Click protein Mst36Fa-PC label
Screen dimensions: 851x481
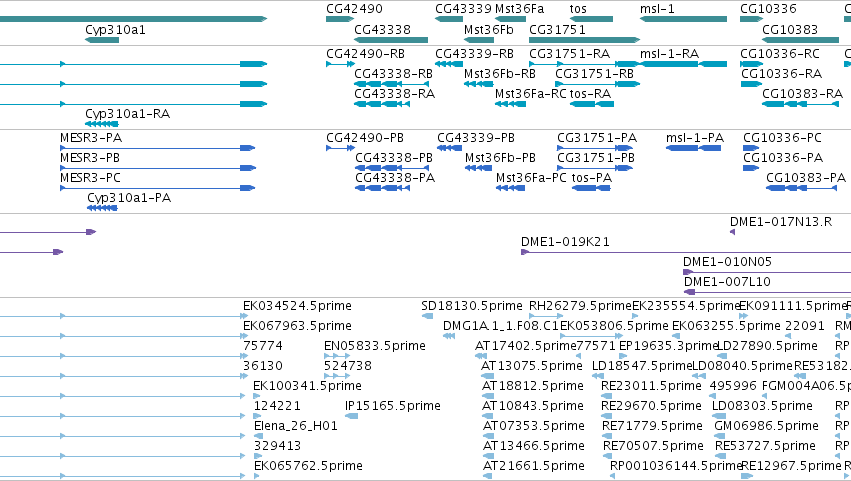coord(531,178)
